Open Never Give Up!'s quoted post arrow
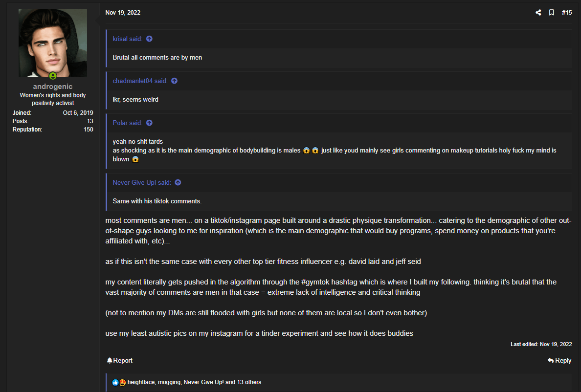581x392 pixels. coord(178,183)
